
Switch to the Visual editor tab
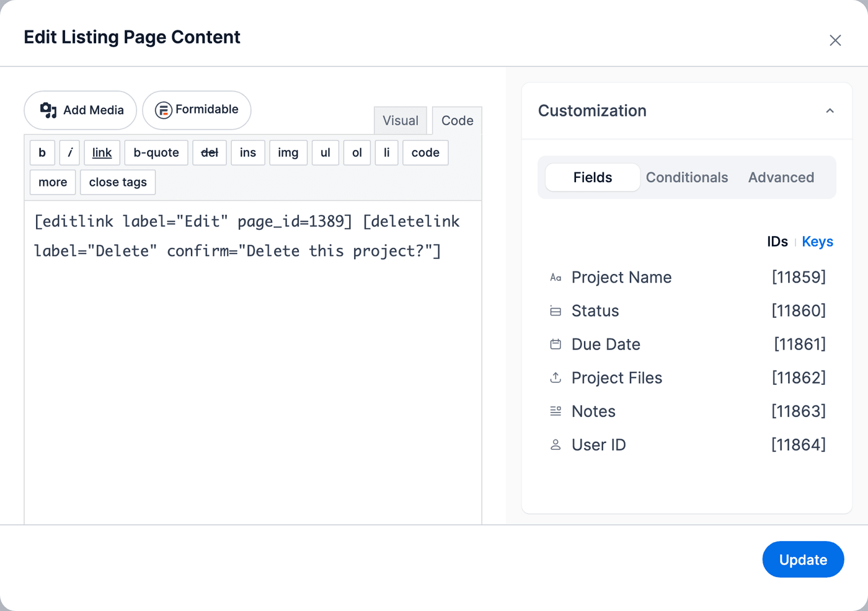coord(401,120)
